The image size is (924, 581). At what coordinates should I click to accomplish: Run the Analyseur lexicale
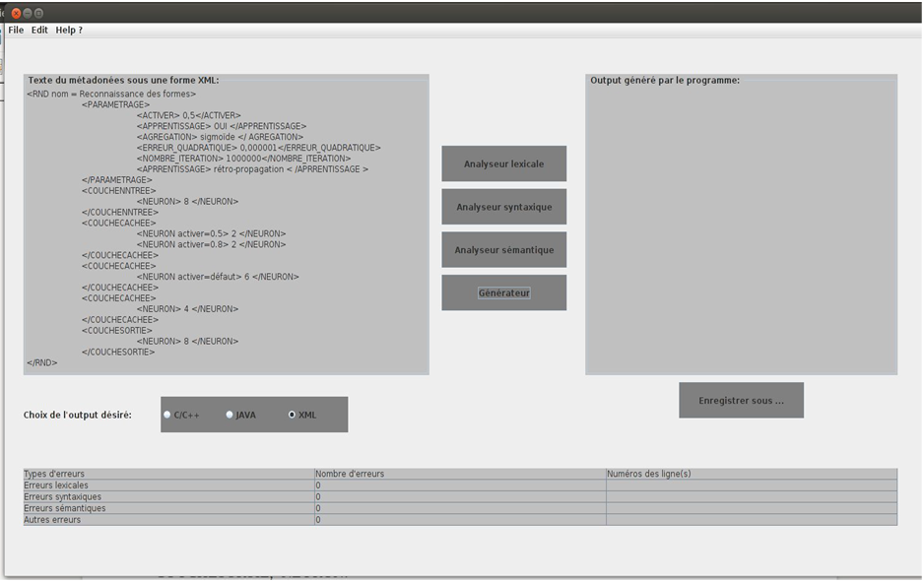coord(503,163)
